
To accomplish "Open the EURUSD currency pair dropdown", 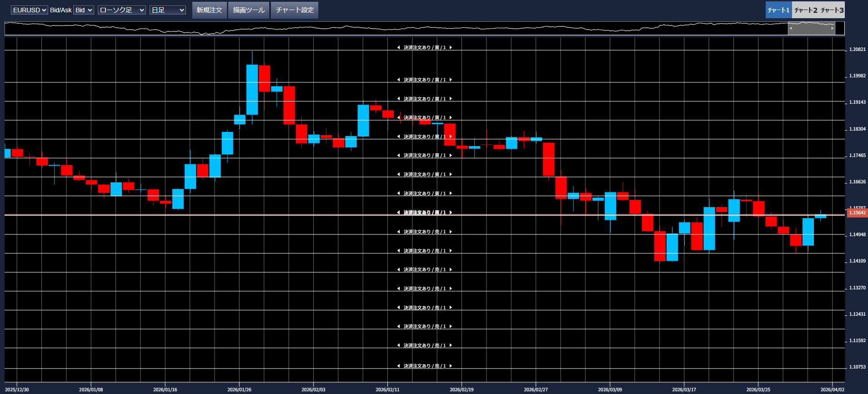I will [29, 10].
